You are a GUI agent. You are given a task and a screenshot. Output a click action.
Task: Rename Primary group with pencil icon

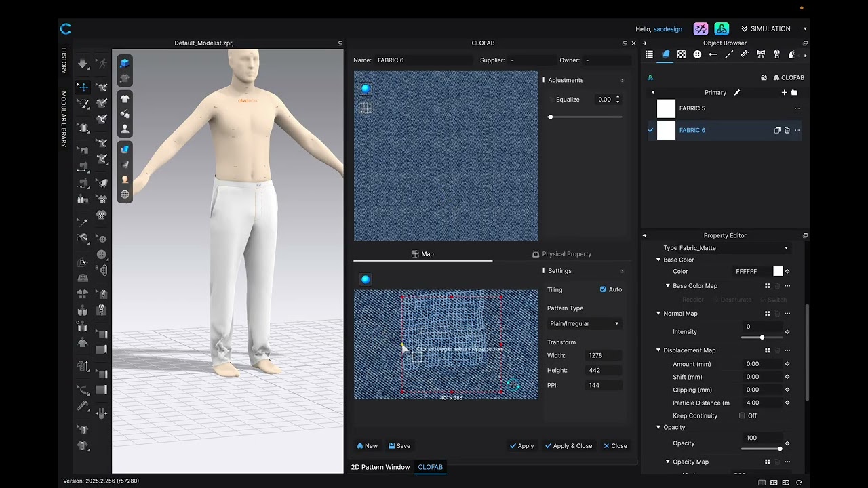pos(737,93)
